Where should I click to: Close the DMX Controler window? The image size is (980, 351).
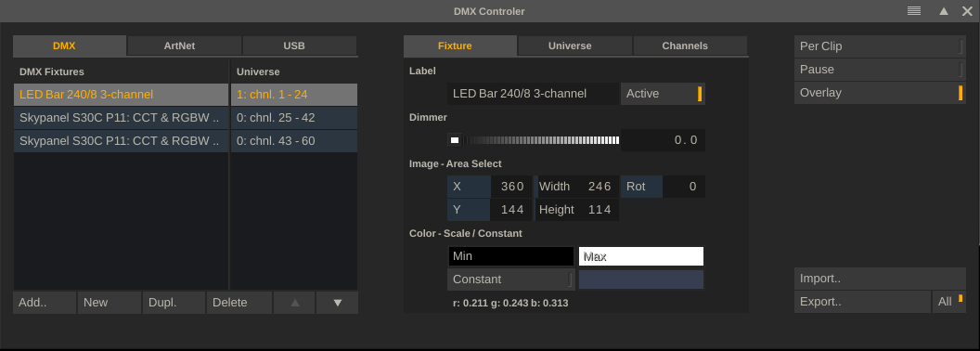[x=967, y=11]
